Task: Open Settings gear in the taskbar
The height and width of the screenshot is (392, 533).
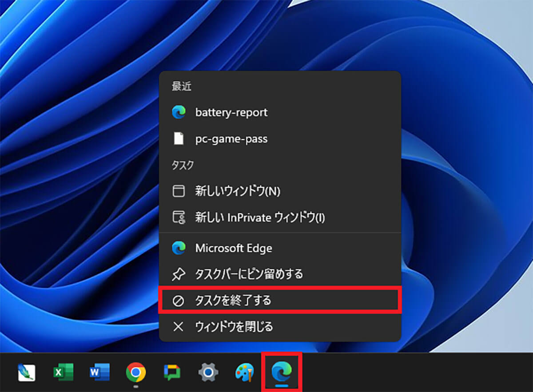Action: tap(208, 372)
